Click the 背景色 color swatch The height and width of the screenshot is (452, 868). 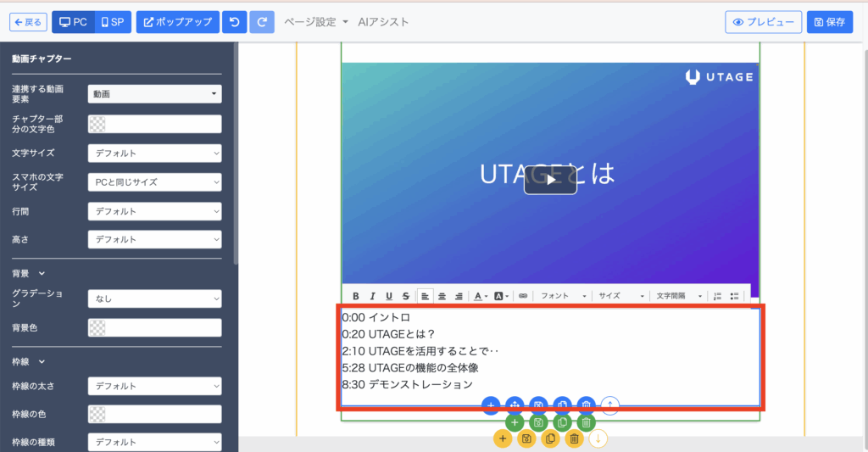[97, 328]
